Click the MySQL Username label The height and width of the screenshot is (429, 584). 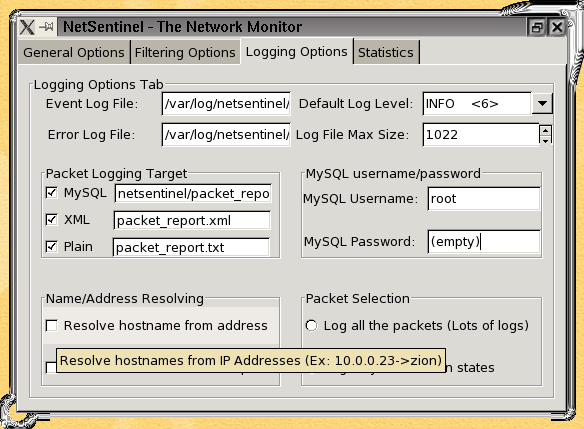click(360, 199)
